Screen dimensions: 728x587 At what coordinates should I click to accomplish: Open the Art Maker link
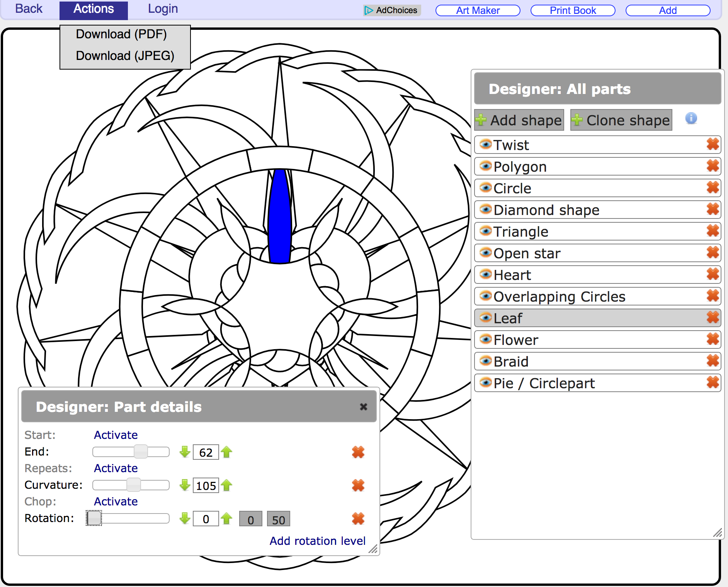(x=478, y=10)
